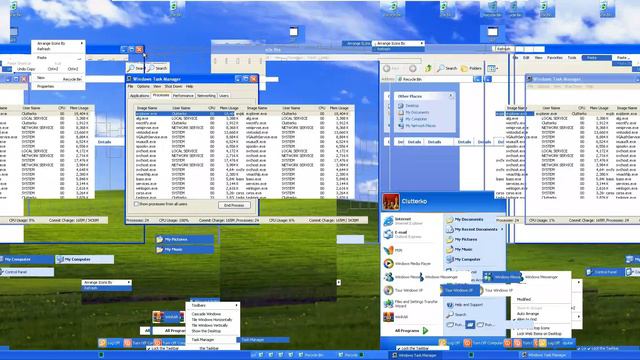This screenshot has height=360, width=640.
Task: Expand the Toolbars submenu in taskbar menu
Action: pos(213,305)
